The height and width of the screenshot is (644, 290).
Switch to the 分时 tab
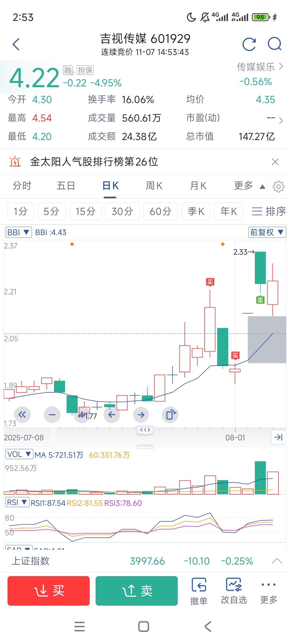click(22, 186)
